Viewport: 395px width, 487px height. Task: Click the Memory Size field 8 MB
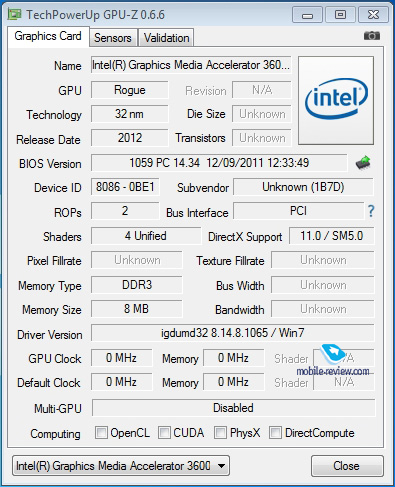(x=137, y=309)
